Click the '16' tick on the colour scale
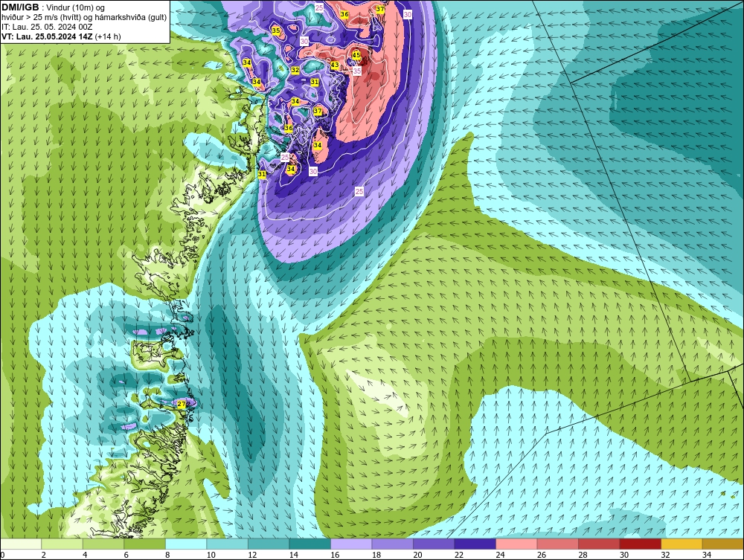The image size is (744, 560). coord(335,555)
